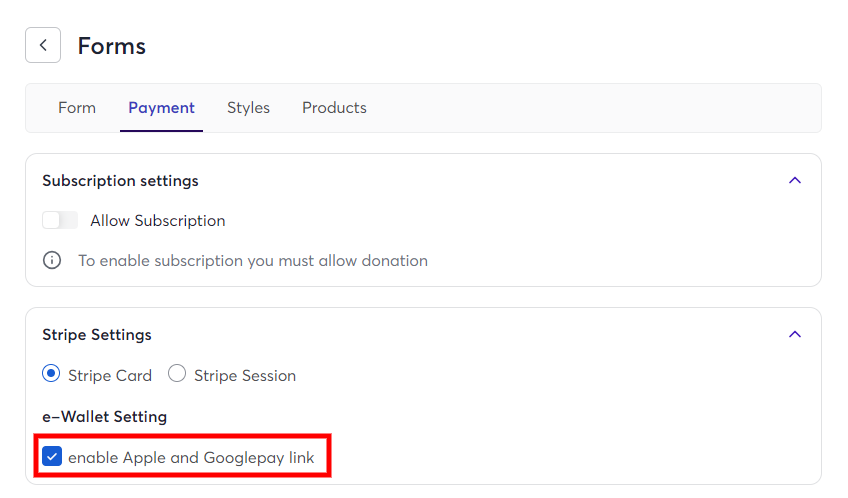This screenshot has width=848, height=498.
Task: Click the Subscription settings heading
Action: coord(121,181)
